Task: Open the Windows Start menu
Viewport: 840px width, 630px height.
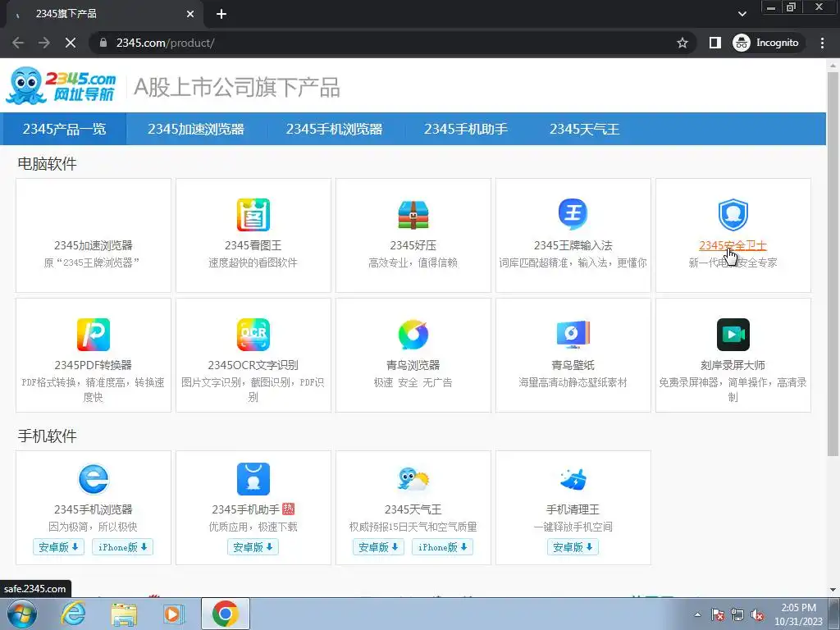Action: click(x=22, y=614)
